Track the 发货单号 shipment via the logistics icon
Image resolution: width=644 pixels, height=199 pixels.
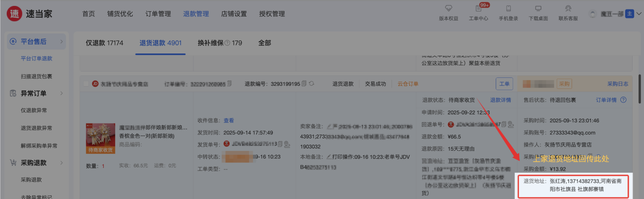pyautogui.click(x=287, y=144)
